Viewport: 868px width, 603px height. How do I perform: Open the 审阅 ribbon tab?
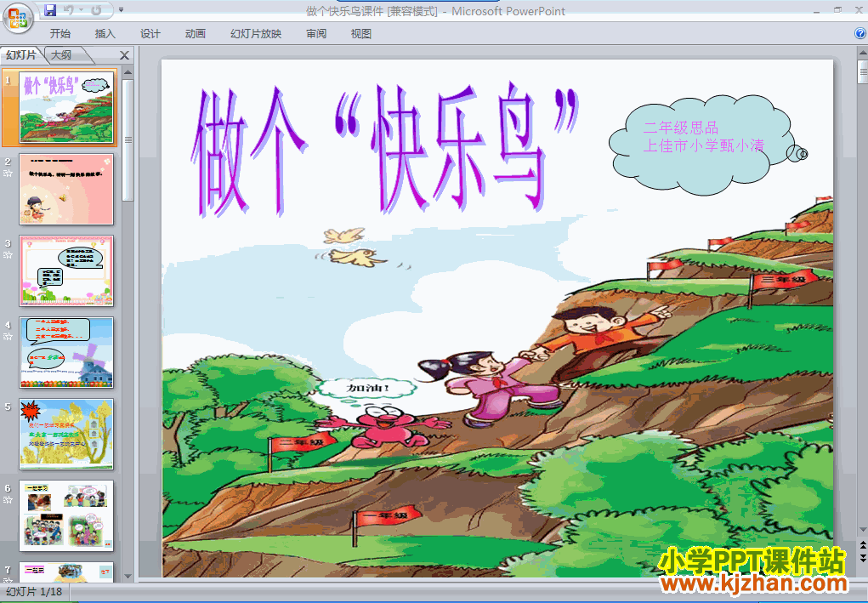pyautogui.click(x=316, y=34)
